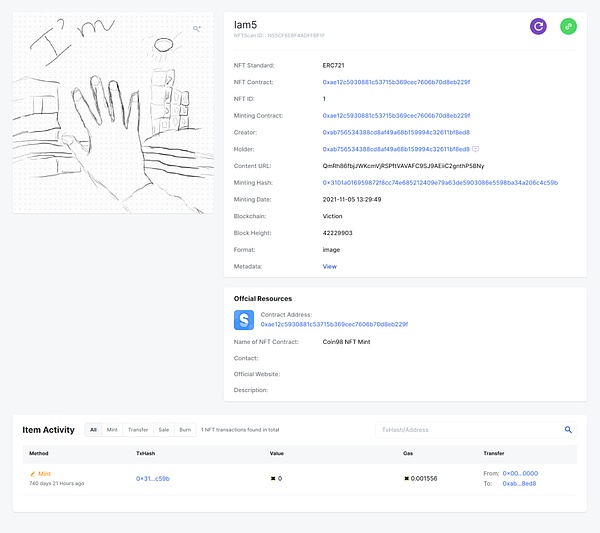Click the View metadata link
The image size is (600, 533).
330,267
